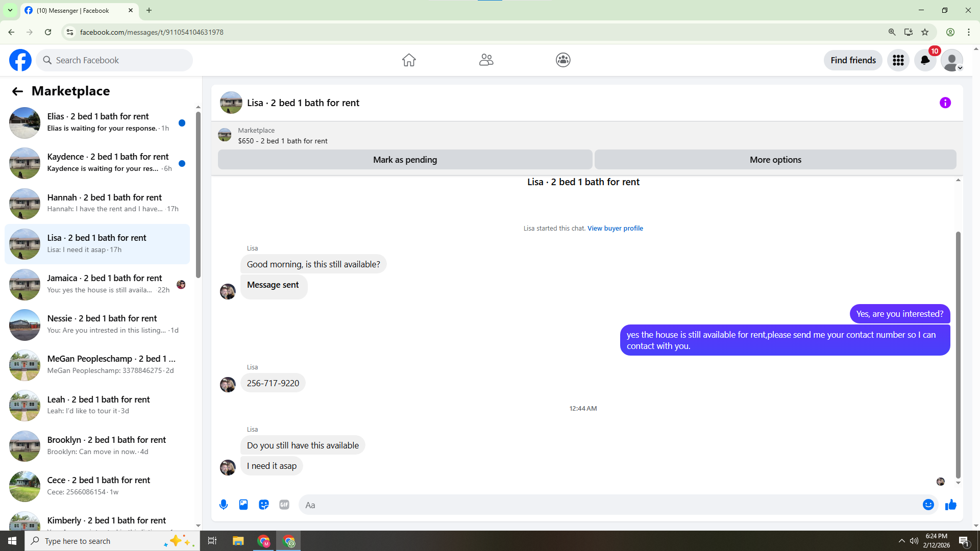Image resolution: width=980 pixels, height=551 pixels.
Task: Open a new browser tab
Action: (149, 10)
